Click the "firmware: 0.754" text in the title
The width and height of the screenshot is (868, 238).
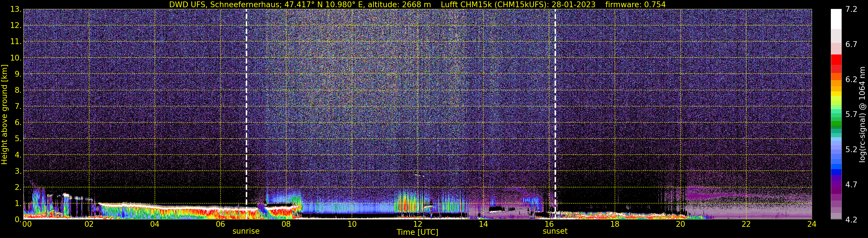click(x=635, y=4)
